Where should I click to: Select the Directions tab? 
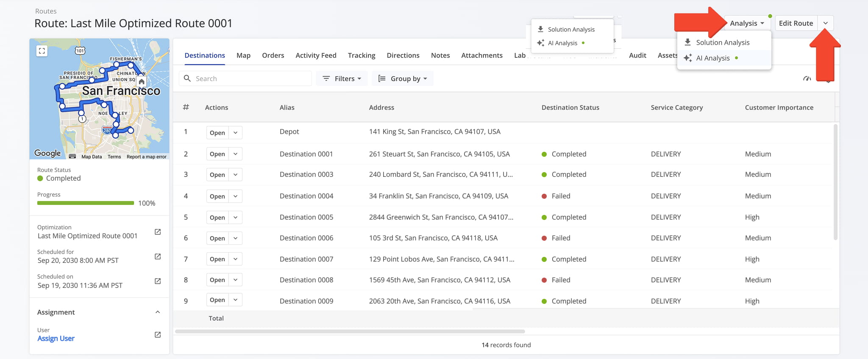coord(403,56)
